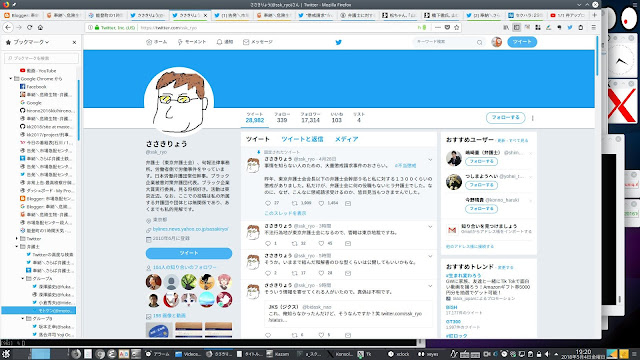
Task: Click the page vertical scrollbar
Action: (x=597, y=56)
